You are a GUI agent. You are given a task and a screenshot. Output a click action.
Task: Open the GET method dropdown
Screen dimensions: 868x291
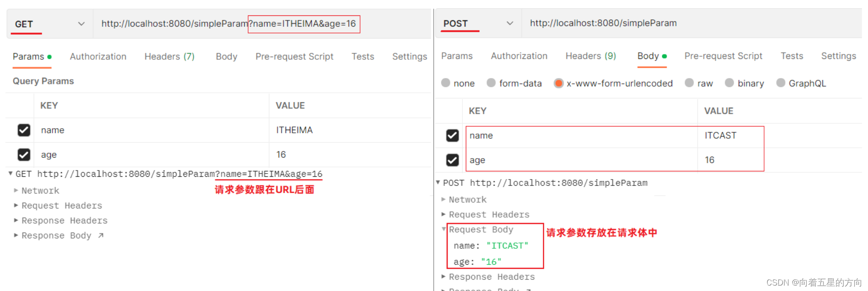tap(81, 24)
